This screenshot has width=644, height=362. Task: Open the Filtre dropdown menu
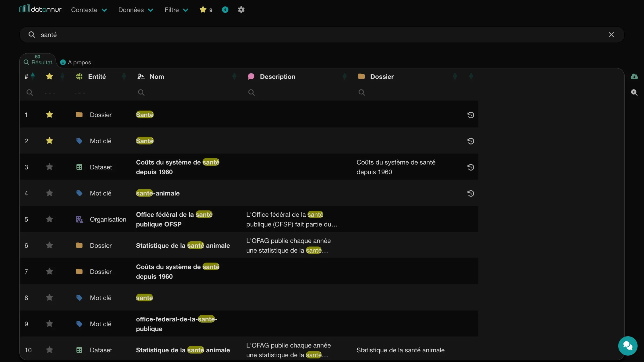pyautogui.click(x=176, y=10)
